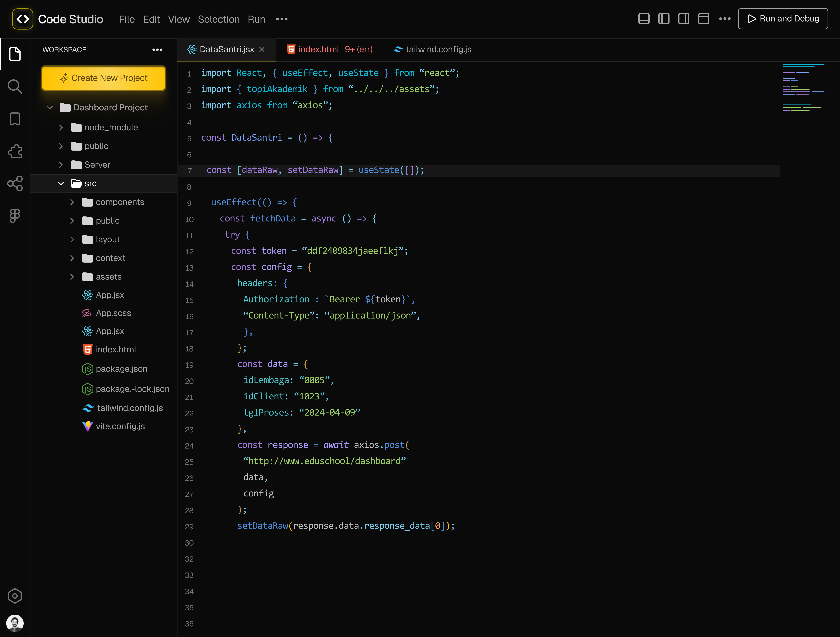The image size is (840, 637).
Task: Toggle the top panel layout icon
Action: [704, 19]
